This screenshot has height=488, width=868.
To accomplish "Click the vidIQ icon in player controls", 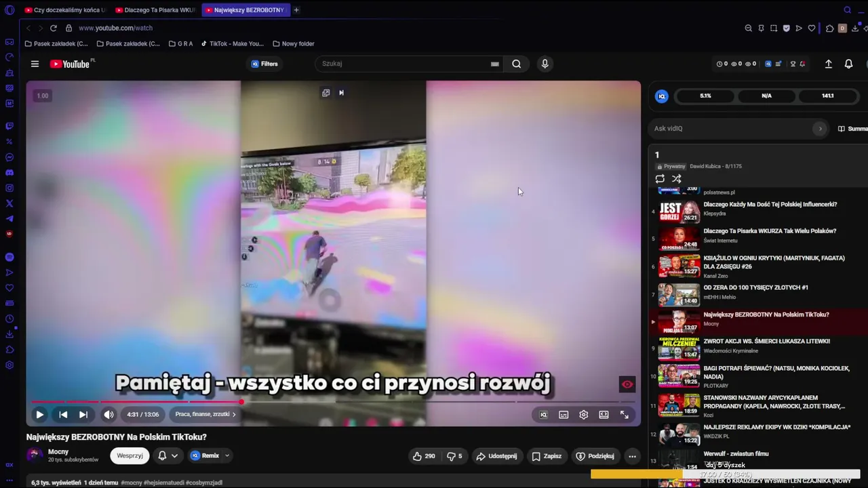I will point(543,415).
